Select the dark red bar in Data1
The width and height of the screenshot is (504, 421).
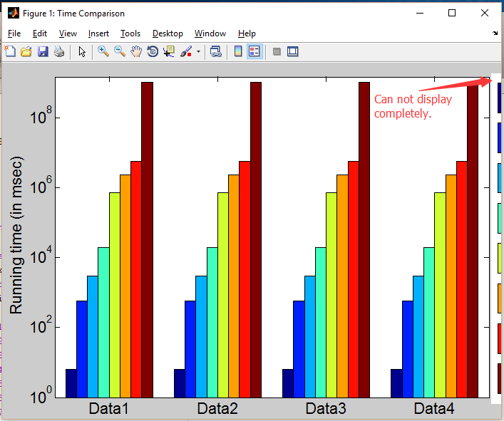pos(148,240)
